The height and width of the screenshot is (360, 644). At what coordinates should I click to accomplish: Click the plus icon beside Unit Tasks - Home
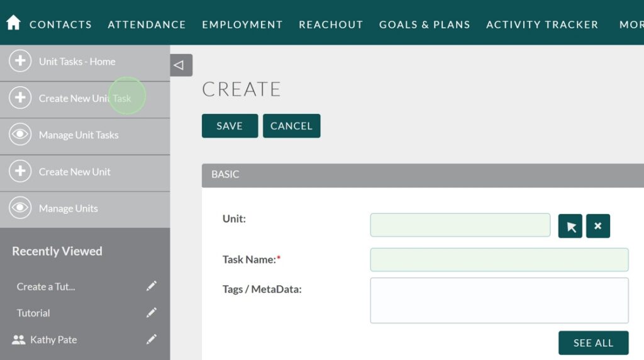(20, 62)
